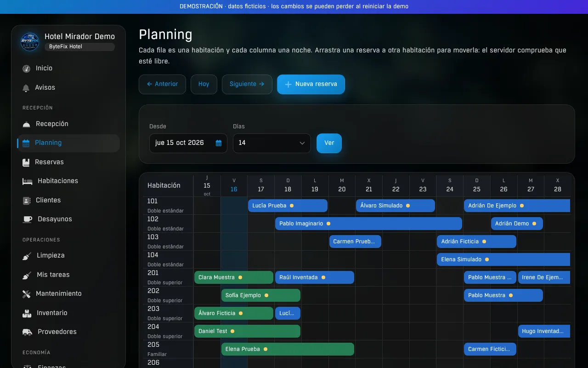
Task: Select the Pablo Imaginario reservation bar
Action: 368,224
